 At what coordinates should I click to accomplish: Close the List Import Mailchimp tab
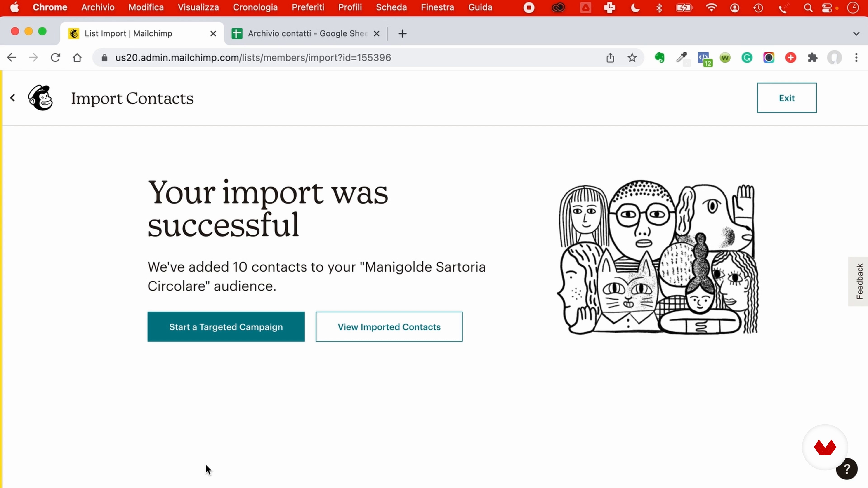click(213, 33)
